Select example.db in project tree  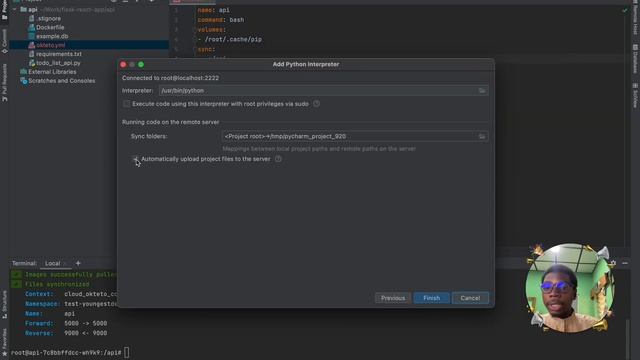tap(52, 36)
